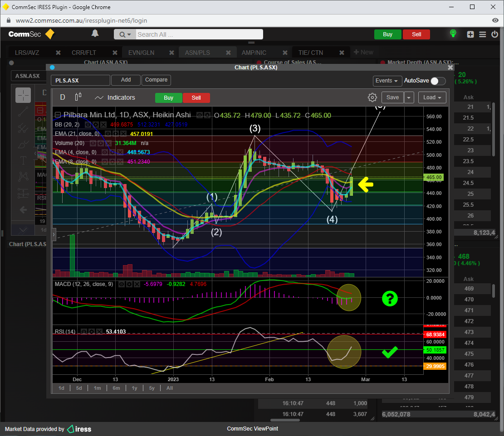Toggle visibility of RSI (14) indicator
The width and height of the screenshot is (504, 436).
tap(84, 331)
